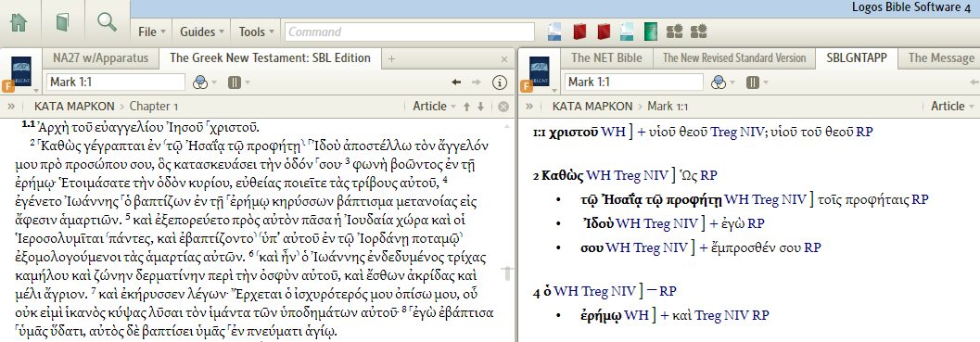Open the teal and white book shortcut
980x342 pixels.
627,32
